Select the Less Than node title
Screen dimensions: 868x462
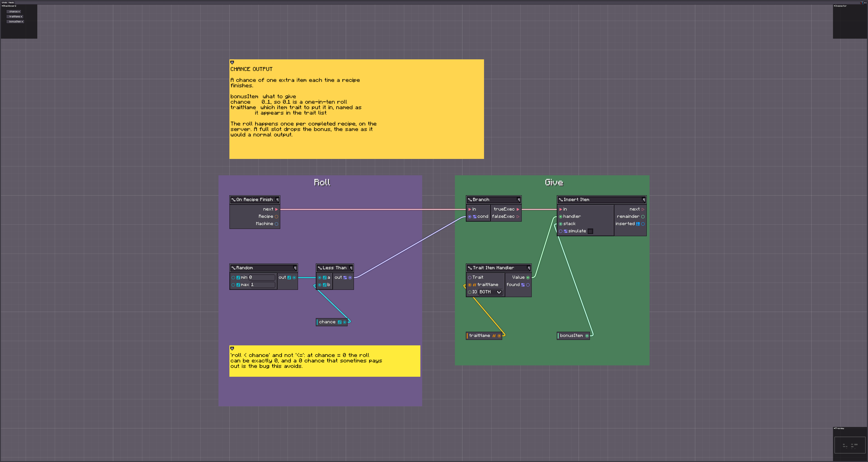pyautogui.click(x=335, y=268)
